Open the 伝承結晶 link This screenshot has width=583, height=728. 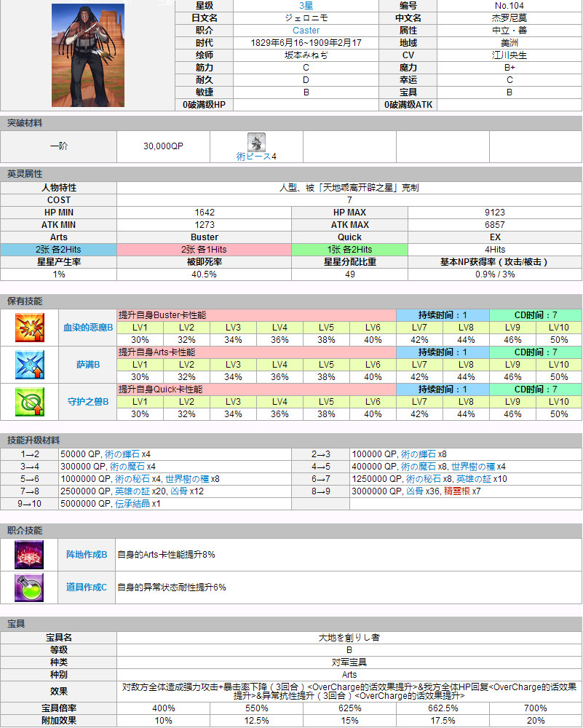132,504
